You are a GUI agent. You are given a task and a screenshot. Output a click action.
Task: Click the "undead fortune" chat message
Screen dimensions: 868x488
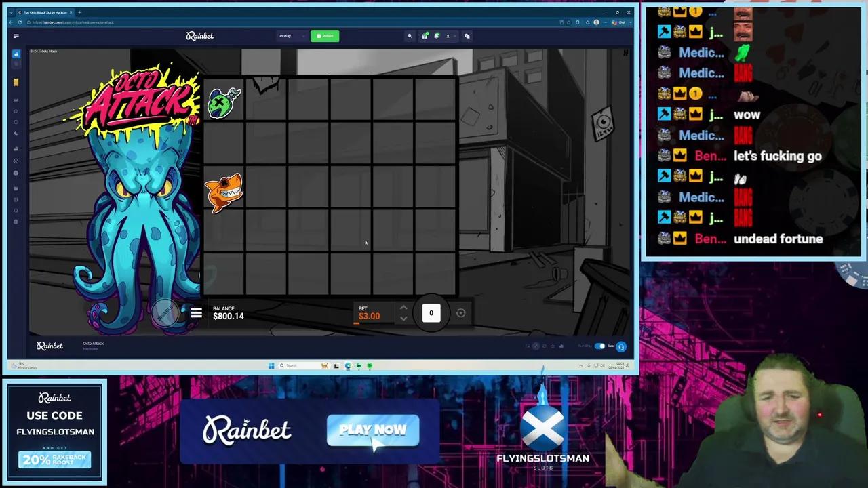[778, 239]
